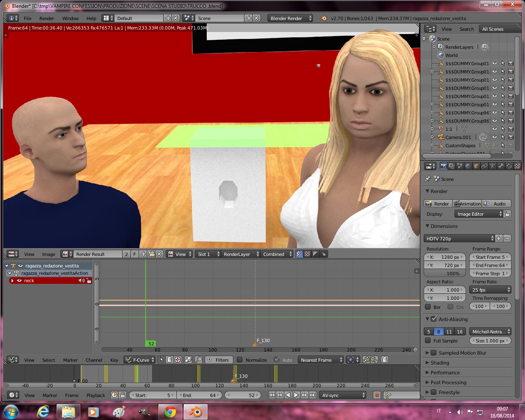Viewport: 525px width, 420px height.
Task: Open Internet Explorer from the taskbar
Action: (x=43, y=411)
